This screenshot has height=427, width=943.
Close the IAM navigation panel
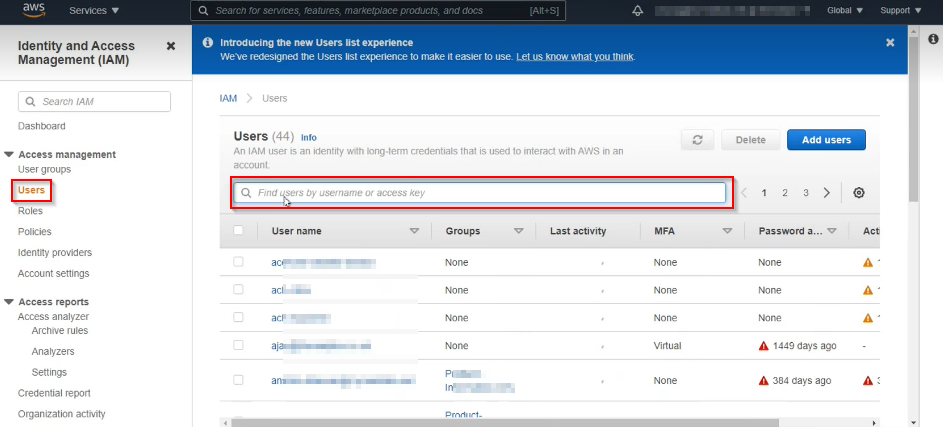(171, 46)
